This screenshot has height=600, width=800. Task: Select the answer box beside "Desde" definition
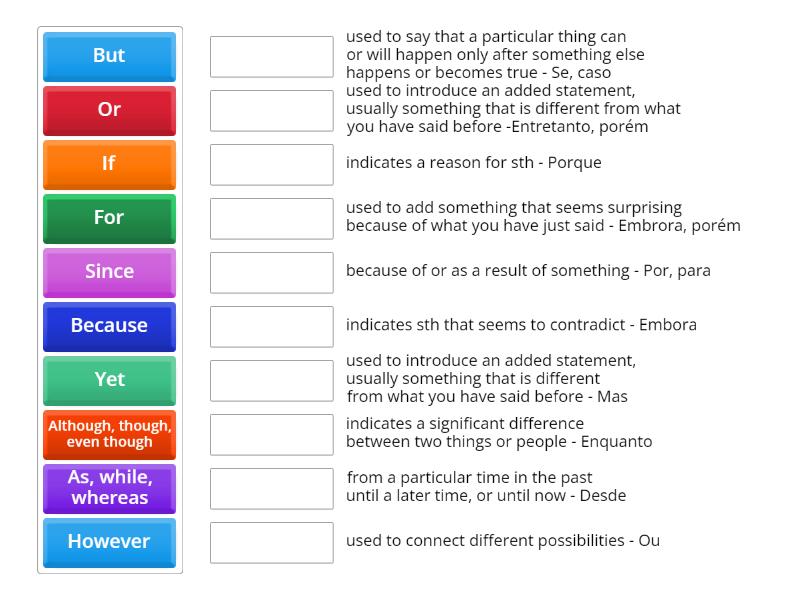[x=271, y=487]
